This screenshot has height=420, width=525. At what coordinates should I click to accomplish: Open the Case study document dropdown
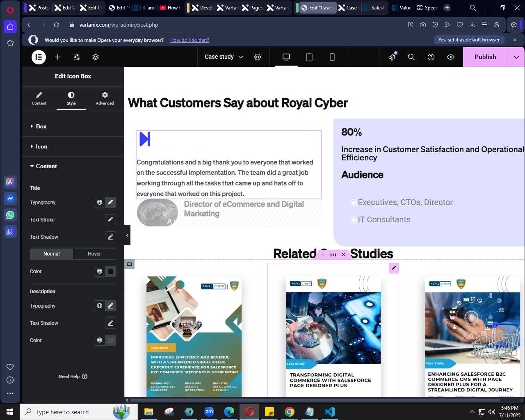click(x=224, y=57)
